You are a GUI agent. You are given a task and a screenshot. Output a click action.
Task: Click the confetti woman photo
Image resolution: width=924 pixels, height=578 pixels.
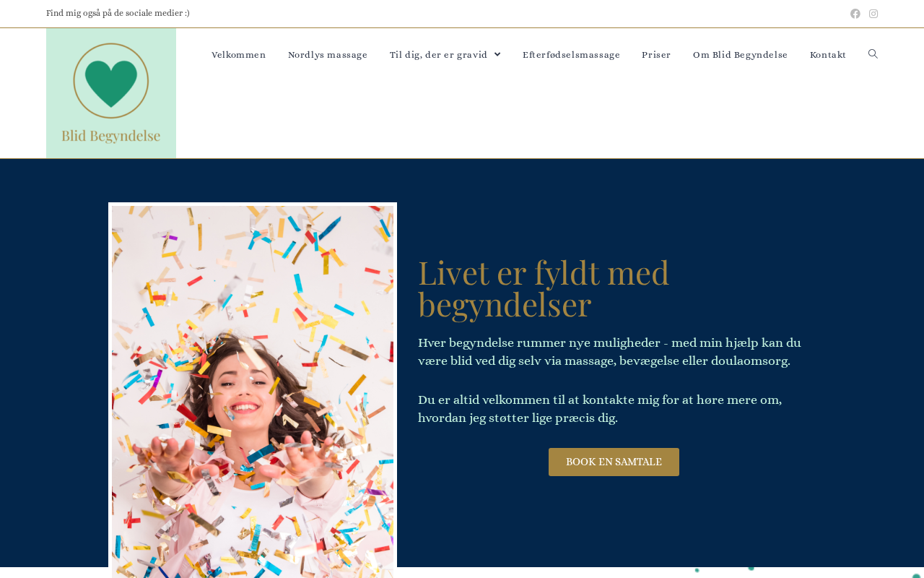[x=253, y=390]
